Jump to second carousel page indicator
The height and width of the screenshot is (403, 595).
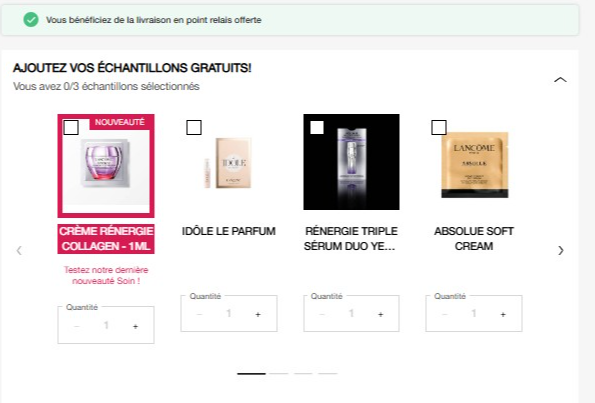(279, 374)
